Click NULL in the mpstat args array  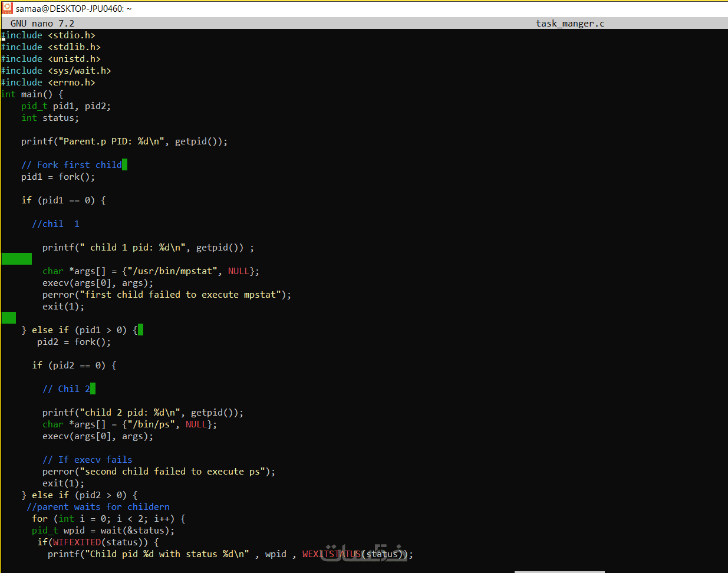point(239,271)
